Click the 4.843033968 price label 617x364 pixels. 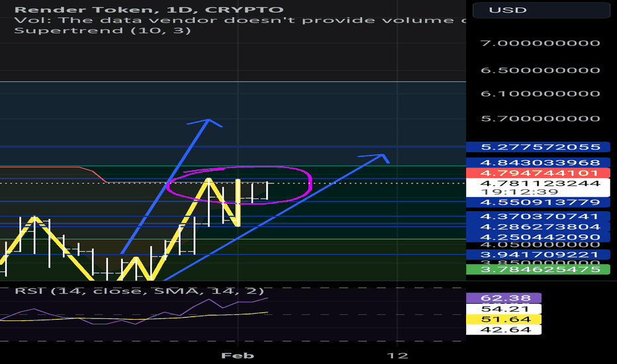click(538, 163)
